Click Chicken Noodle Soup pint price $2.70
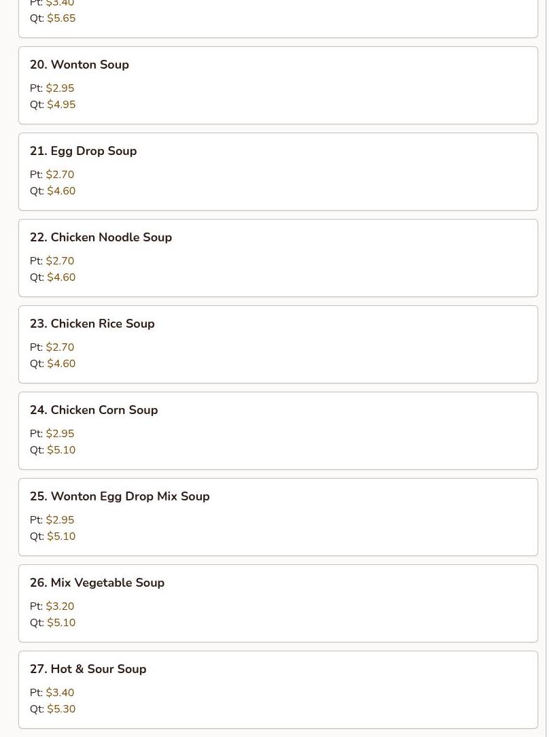The height and width of the screenshot is (737, 560). point(60,260)
